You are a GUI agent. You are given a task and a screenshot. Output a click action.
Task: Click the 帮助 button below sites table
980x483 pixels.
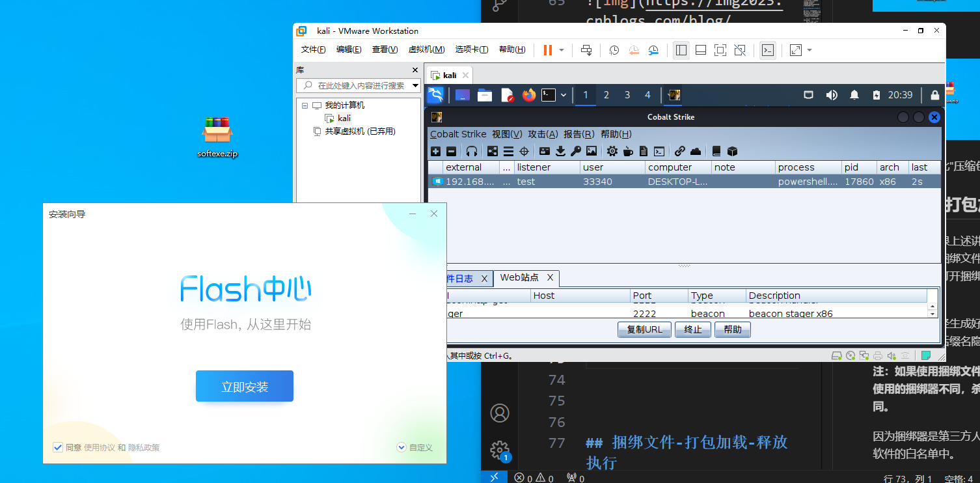733,329
